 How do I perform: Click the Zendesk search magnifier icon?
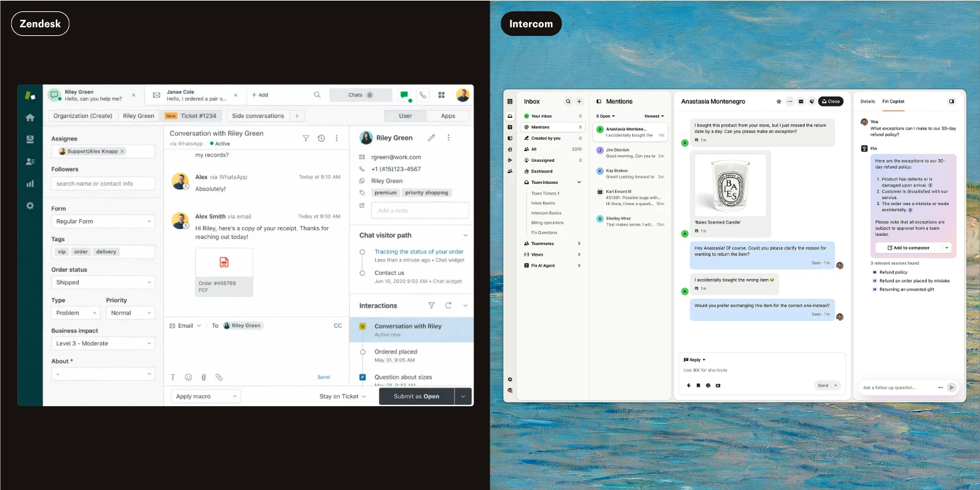(317, 95)
